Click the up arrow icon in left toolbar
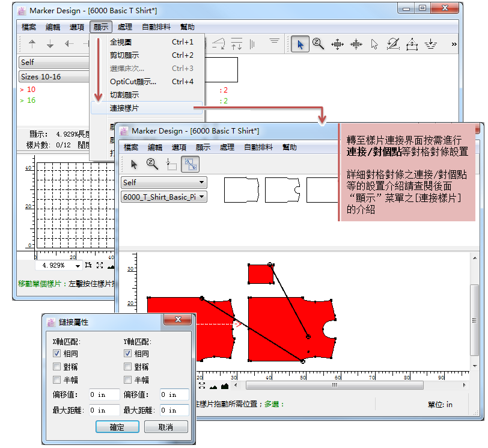The width and height of the screenshot is (488, 448). pyautogui.click(x=32, y=44)
